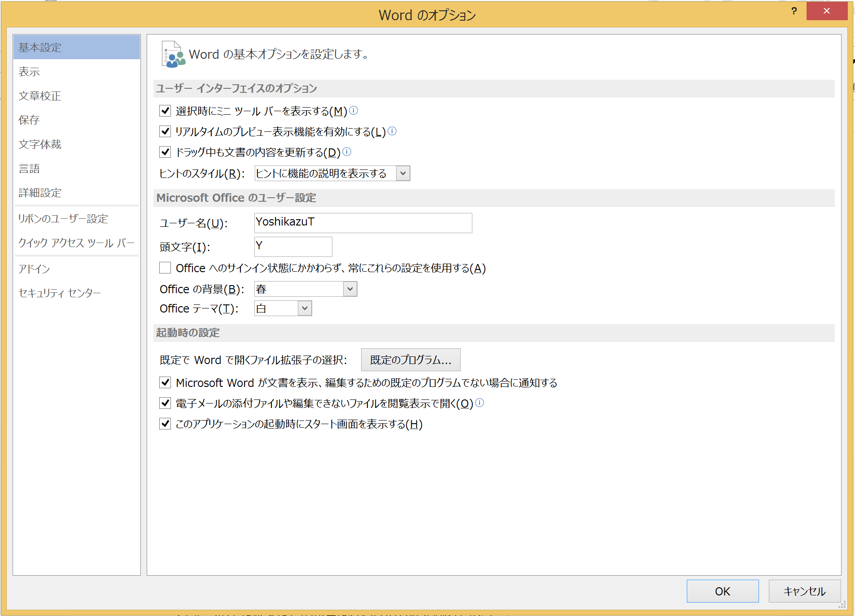Show info tip for email attachments option

(x=480, y=403)
